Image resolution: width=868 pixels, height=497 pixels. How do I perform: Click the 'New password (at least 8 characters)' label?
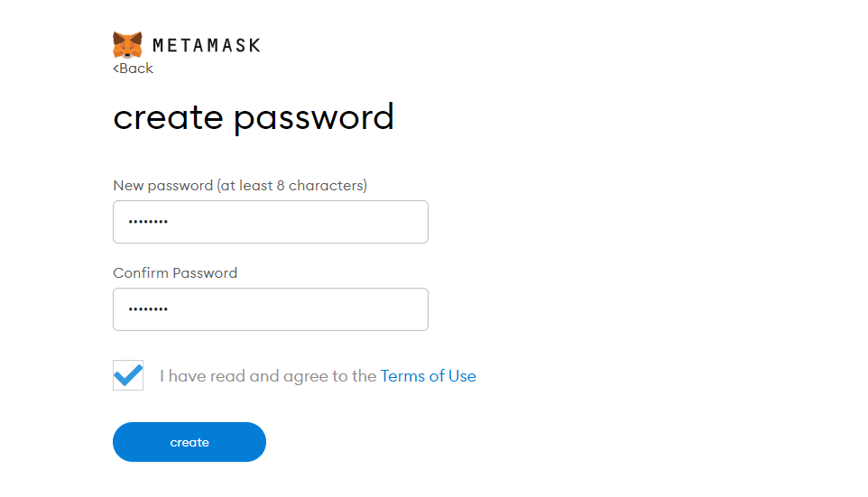pos(240,186)
